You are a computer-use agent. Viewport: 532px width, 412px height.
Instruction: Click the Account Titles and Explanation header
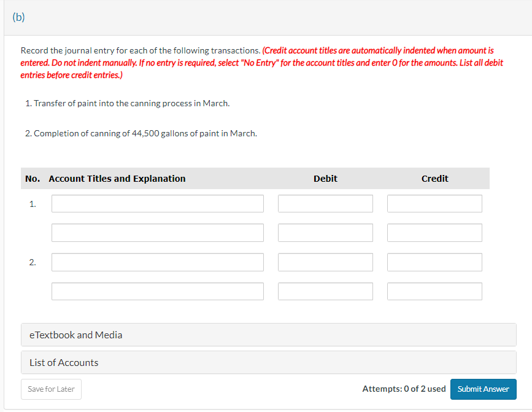(117, 179)
